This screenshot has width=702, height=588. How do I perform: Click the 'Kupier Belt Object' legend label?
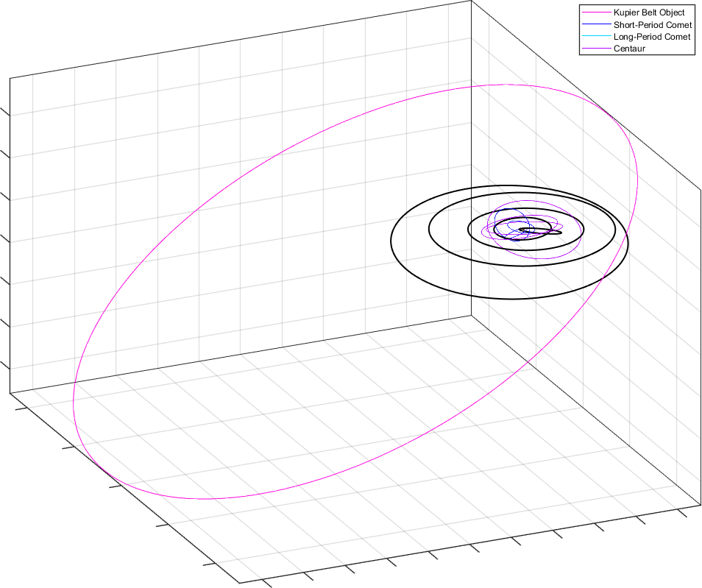(649, 13)
